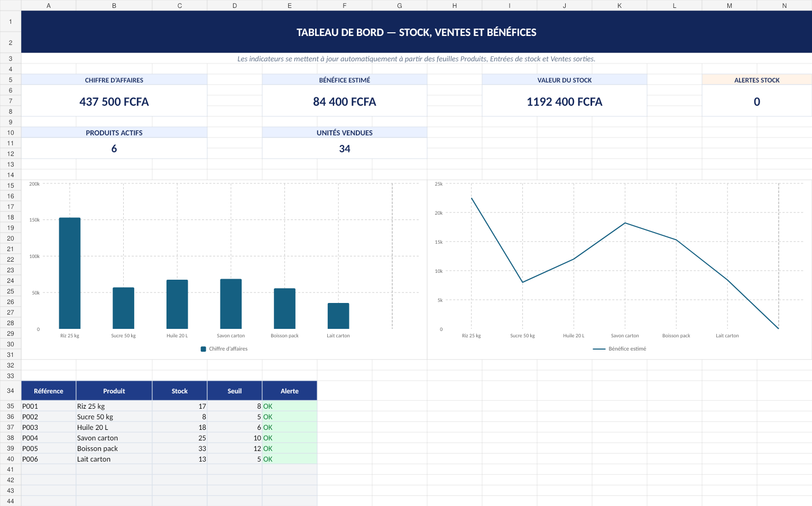Click stock value 33 for Boisson pack
Screen dimensions: 812x506
point(180,448)
